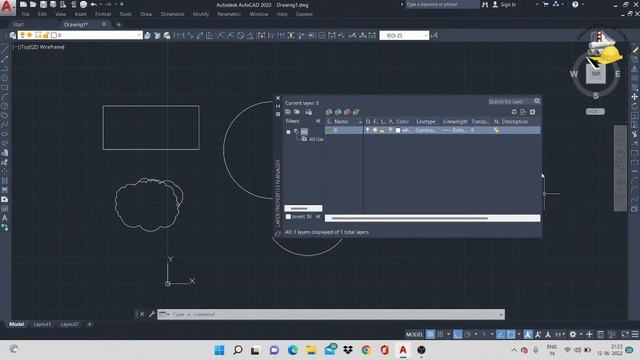The image size is (640, 360).
Task: Collapse the Filters tree pane arrows
Action: [318, 121]
